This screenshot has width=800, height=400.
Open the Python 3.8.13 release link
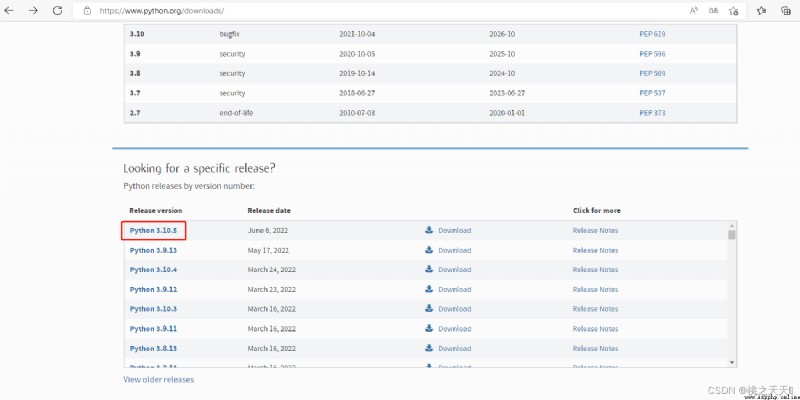154,348
